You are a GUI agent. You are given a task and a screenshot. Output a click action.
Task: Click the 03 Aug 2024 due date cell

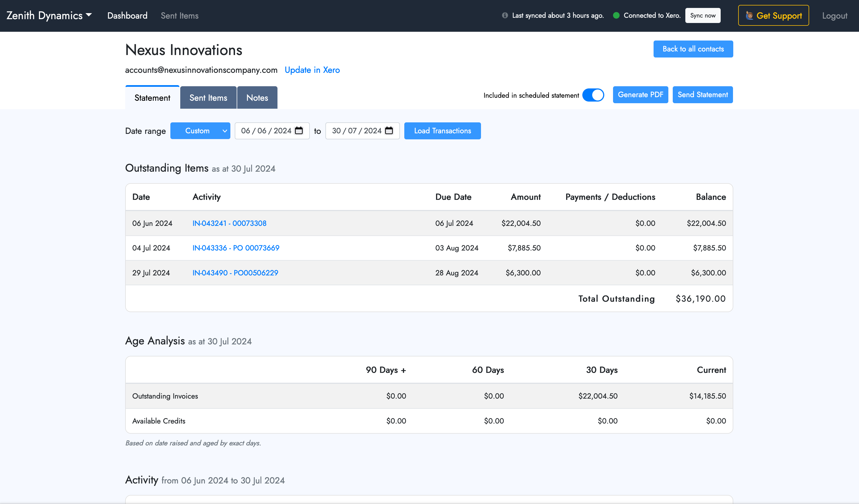coord(457,248)
